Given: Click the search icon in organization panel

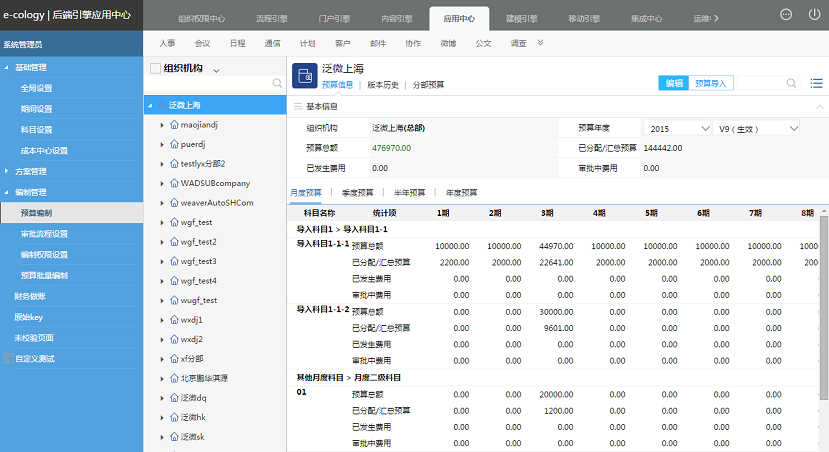Looking at the screenshot, I should pyautogui.click(x=277, y=83).
